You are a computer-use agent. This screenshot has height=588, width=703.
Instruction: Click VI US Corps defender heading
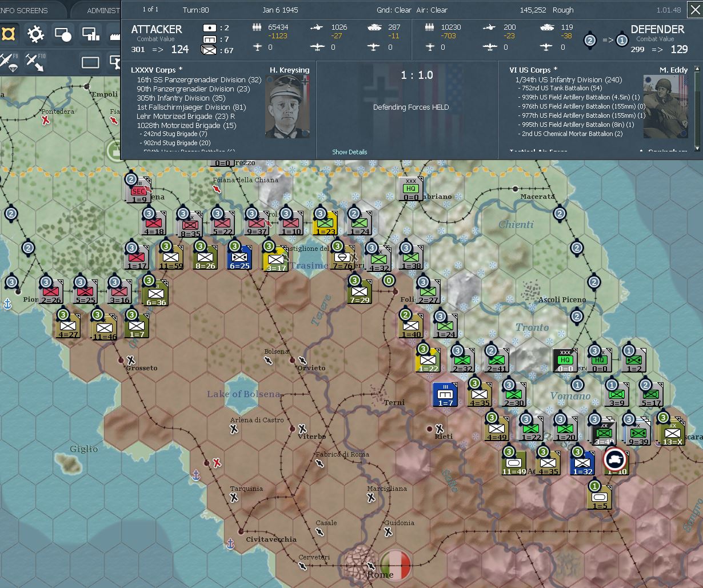point(533,70)
